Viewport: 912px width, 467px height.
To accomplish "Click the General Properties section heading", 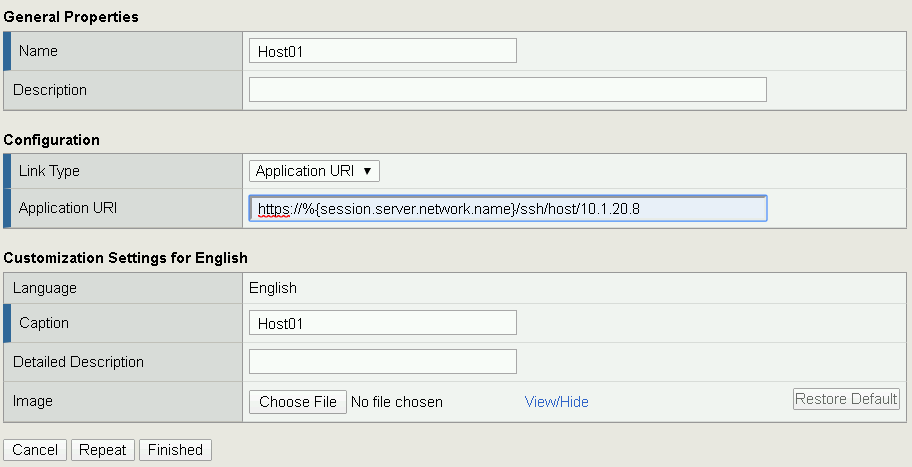I will click(71, 17).
